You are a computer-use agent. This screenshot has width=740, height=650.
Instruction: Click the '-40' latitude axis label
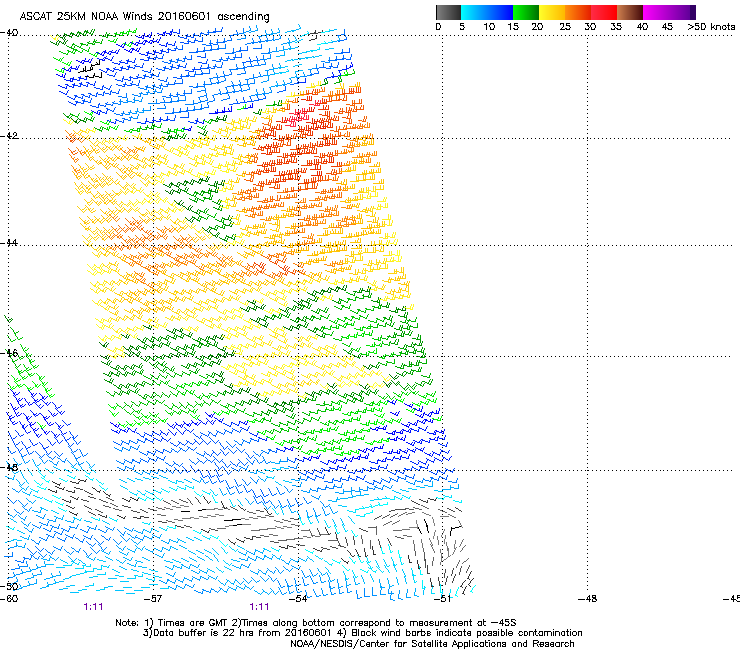pyautogui.click(x=9, y=33)
